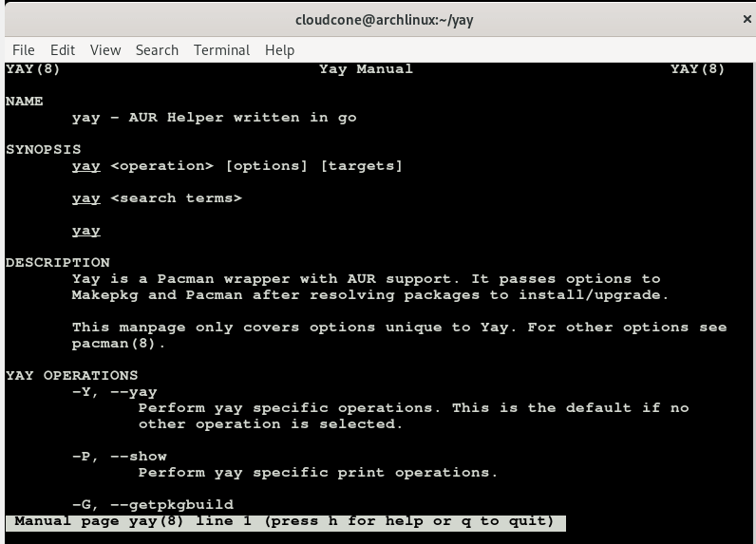Click the underlined yay before <search terms>

click(x=86, y=198)
